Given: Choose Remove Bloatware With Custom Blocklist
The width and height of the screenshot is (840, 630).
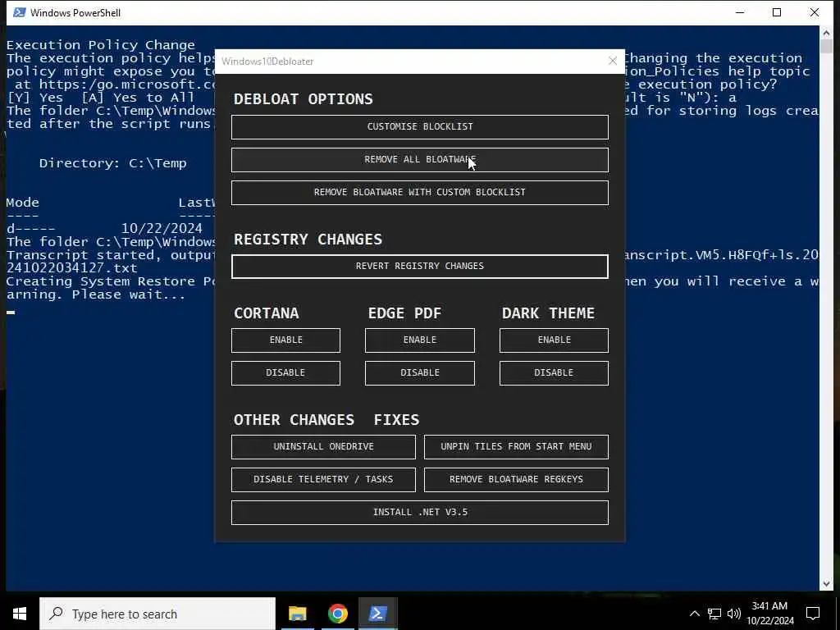Looking at the screenshot, I should [419, 192].
